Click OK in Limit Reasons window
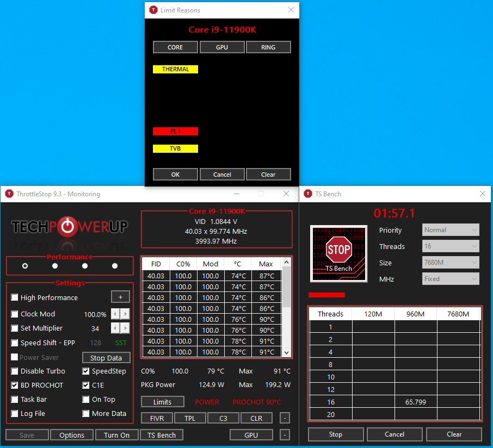This screenshot has height=448, width=493. click(175, 175)
